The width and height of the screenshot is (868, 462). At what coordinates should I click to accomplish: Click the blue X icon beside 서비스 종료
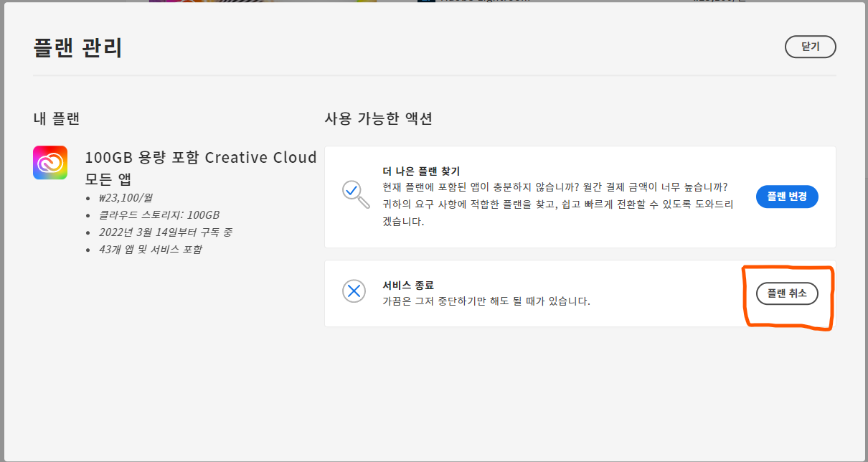click(354, 291)
